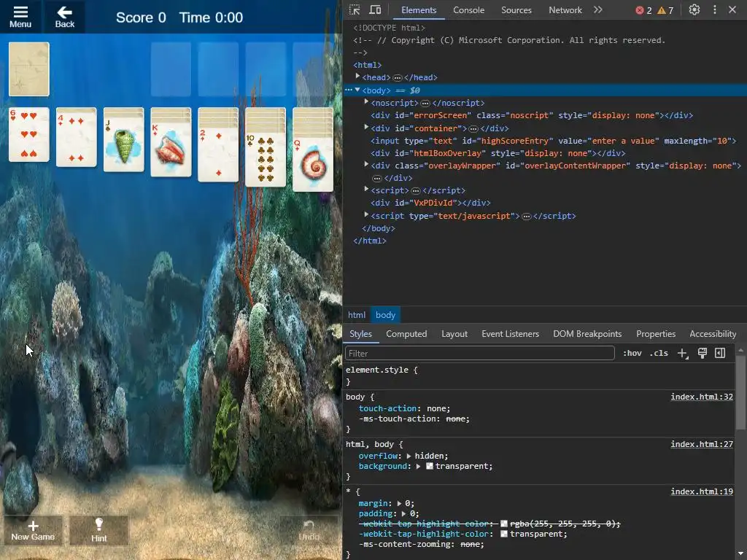Get a Hint via lightbulb icon
Screen dimensions: 747x560
[98, 531]
